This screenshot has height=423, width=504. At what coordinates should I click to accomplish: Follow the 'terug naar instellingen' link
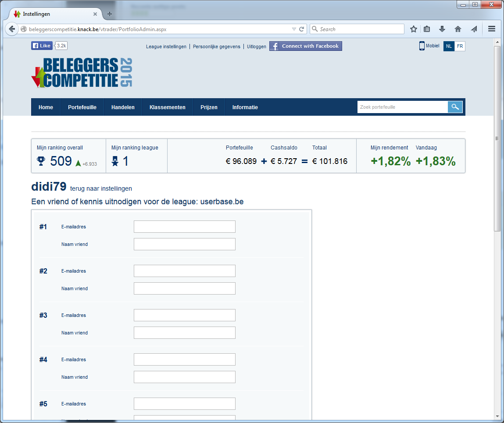coord(101,188)
